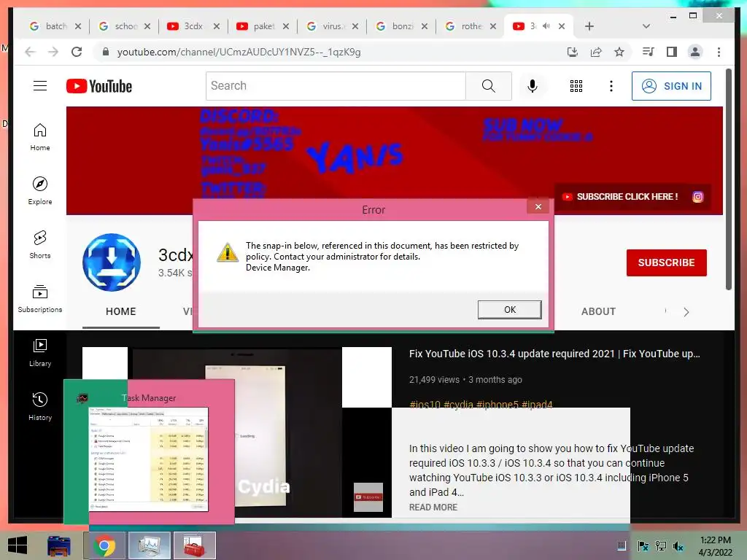Click the Chrome taskbar icon
Viewport: 747px width, 560px height.
[104, 545]
